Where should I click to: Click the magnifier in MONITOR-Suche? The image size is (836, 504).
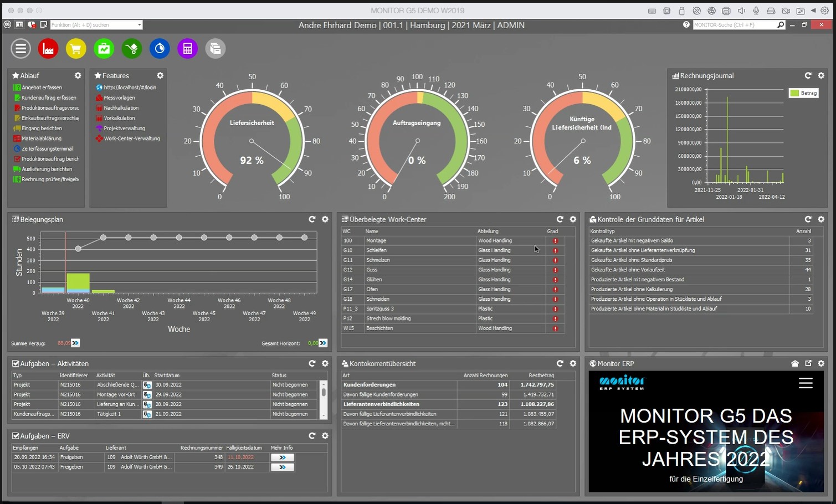click(x=781, y=25)
